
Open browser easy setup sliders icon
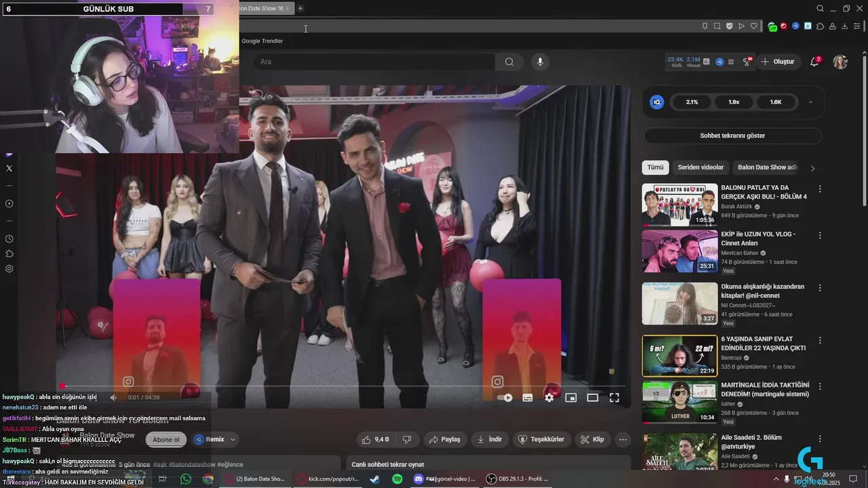856,26
